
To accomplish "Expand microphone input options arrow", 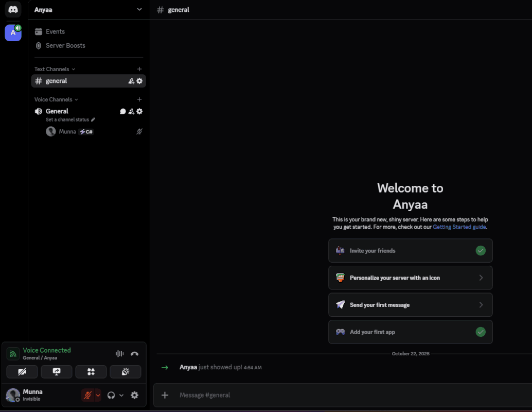I will [x=98, y=395].
